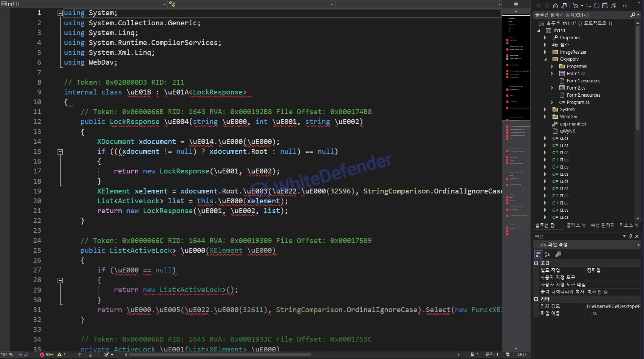Close the Properties panel
The height and width of the screenshot is (359, 644).
click(637, 236)
